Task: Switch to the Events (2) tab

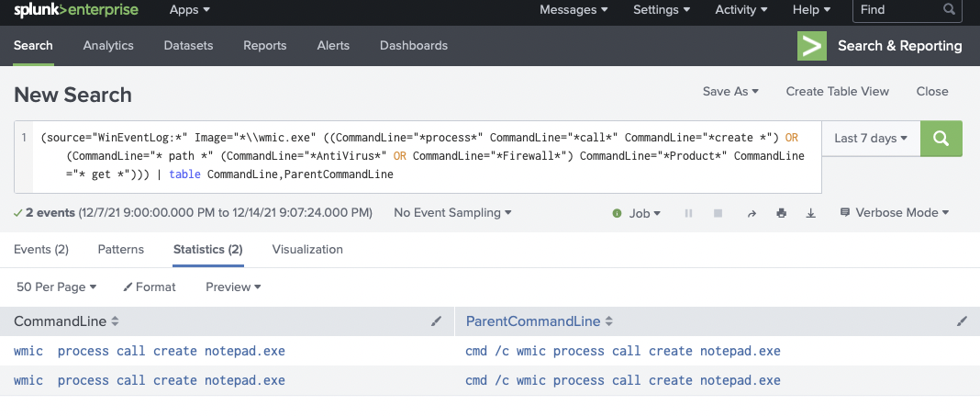Action: (41, 250)
